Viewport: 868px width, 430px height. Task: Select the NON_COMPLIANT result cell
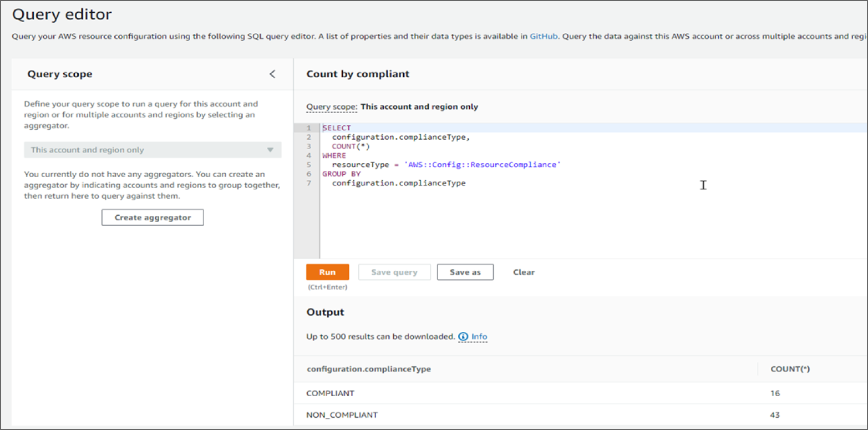click(x=342, y=415)
